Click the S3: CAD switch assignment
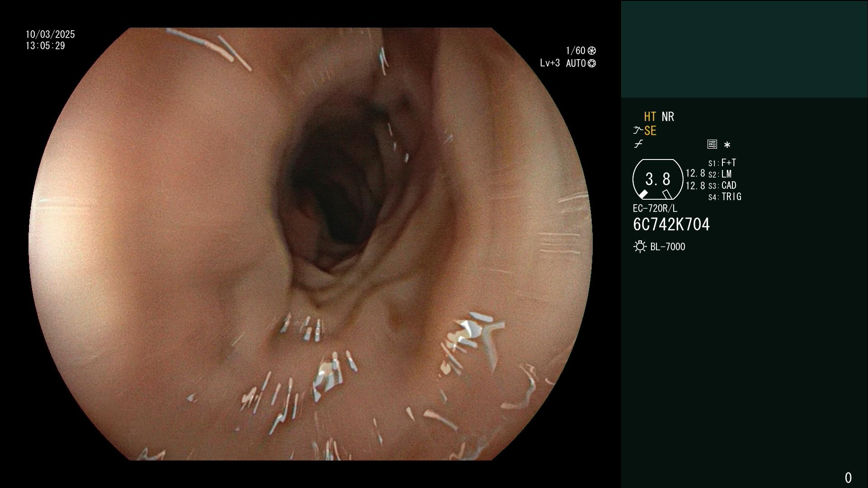This screenshot has width=868, height=488. coord(722,185)
